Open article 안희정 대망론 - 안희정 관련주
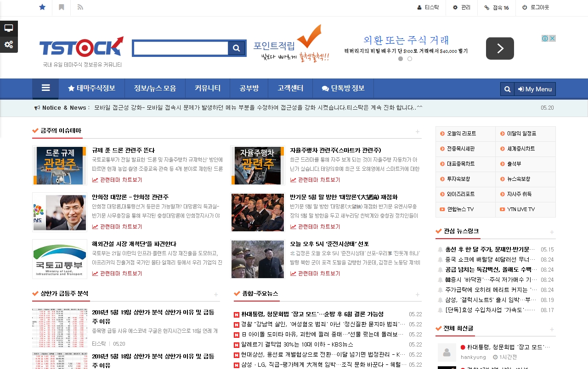The height and width of the screenshot is (369, 588). click(130, 197)
